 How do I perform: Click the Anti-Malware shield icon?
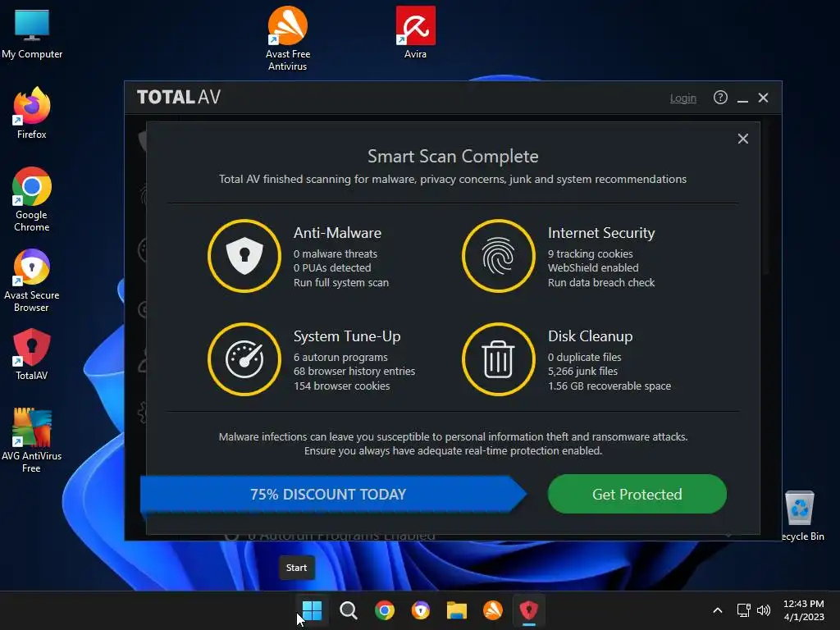(x=244, y=256)
